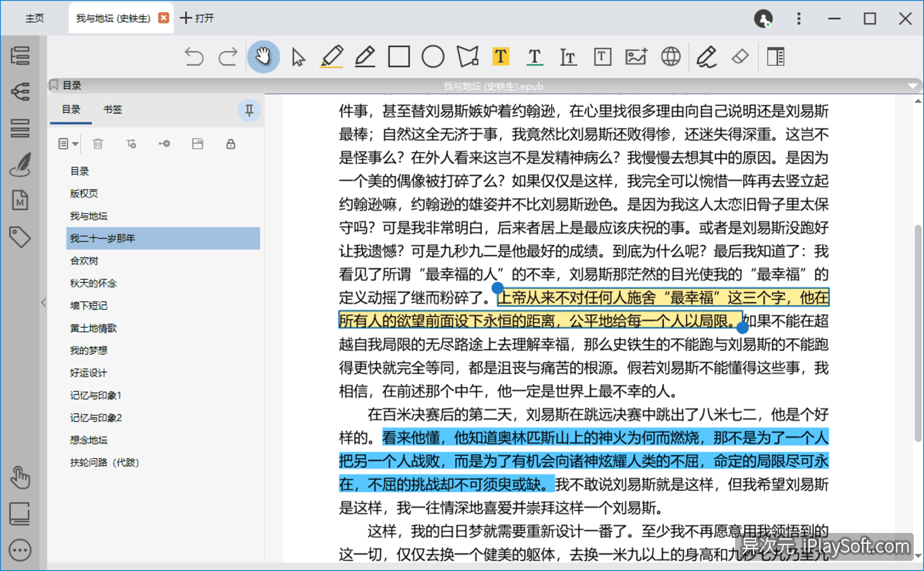Expand the document title bar dropdown arrow

coord(913,86)
